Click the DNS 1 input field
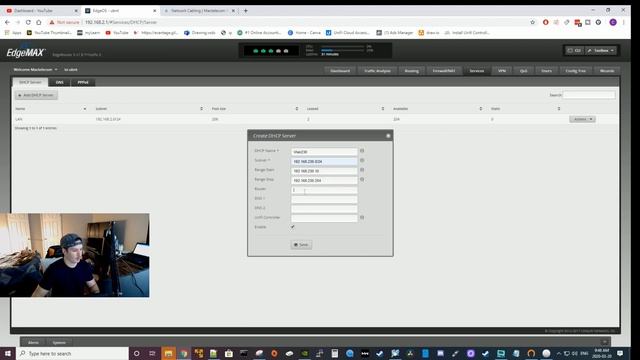 (324, 199)
